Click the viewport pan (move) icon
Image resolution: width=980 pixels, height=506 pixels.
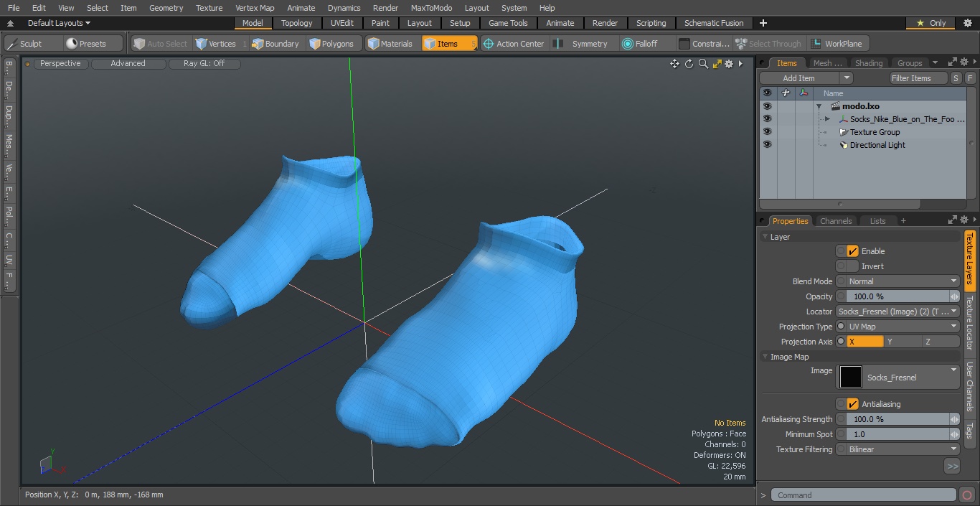click(674, 64)
